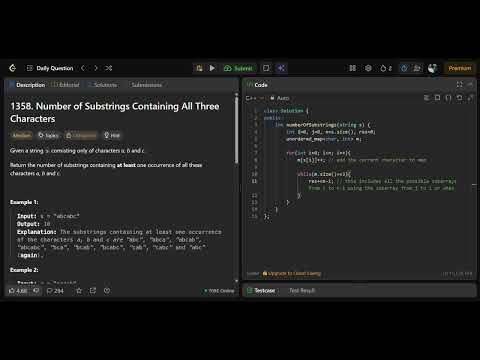Click the Upgrade to Cloud Saving link
The height and width of the screenshot is (360, 480).
click(x=292, y=274)
